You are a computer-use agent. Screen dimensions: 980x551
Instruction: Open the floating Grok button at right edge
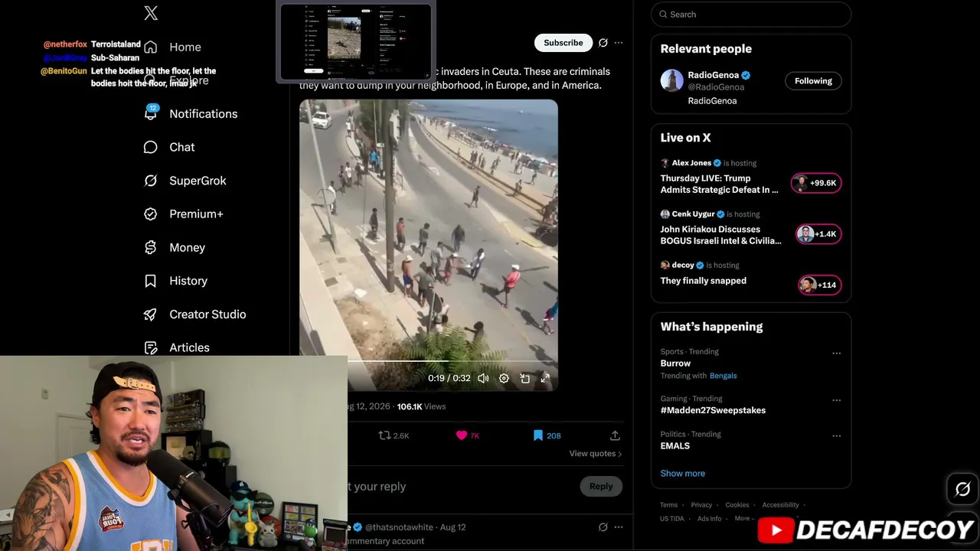(962, 489)
